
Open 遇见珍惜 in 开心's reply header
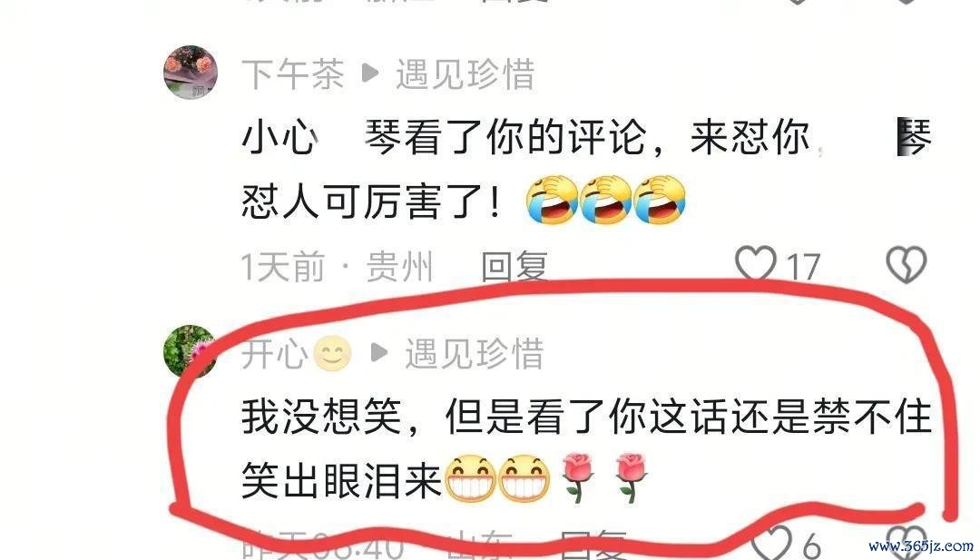[x=475, y=354]
